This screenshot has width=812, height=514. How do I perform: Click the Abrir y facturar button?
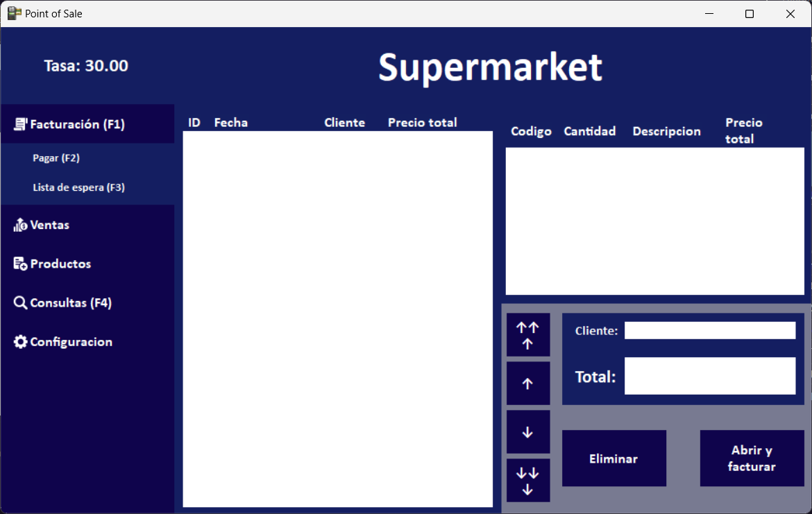click(752, 459)
